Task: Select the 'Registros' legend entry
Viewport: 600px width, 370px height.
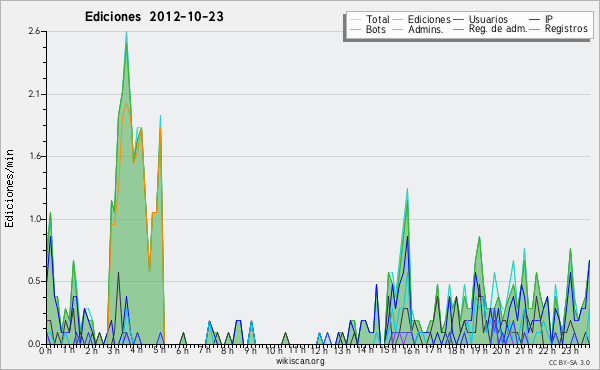Action: point(566,29)
